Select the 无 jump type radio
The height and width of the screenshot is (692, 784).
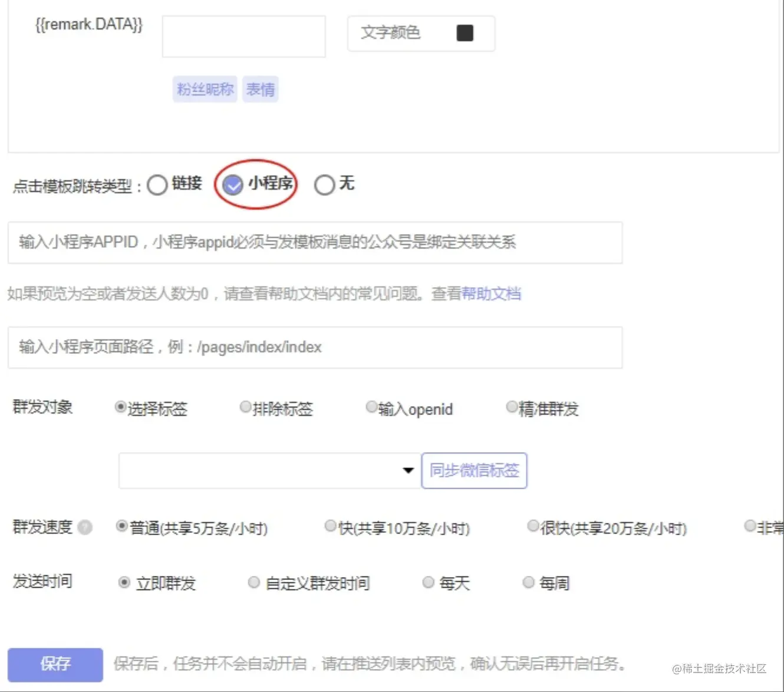tap(325, 185)
